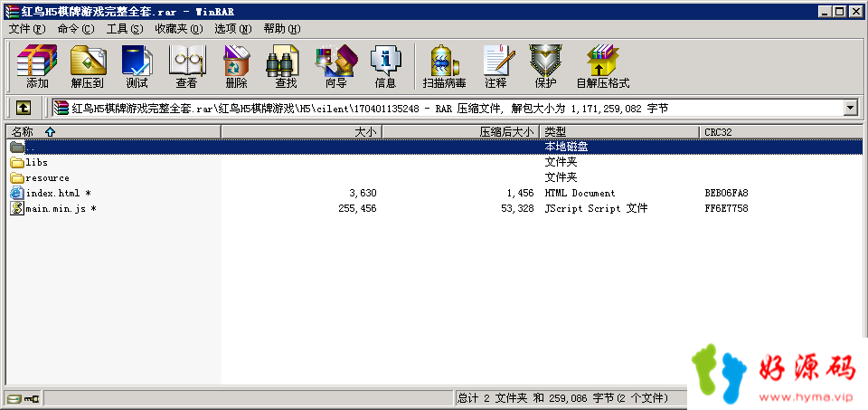
Task: Select the index.html file icon
Action: 17,193
